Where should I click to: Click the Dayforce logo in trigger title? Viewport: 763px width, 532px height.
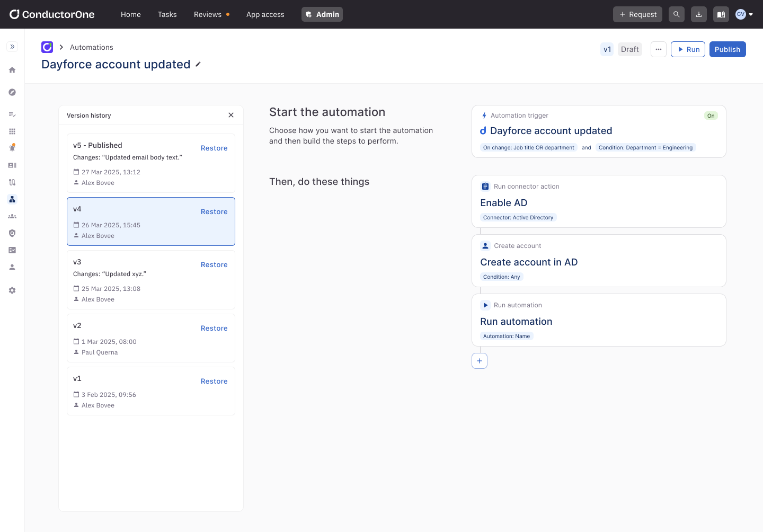pyautogui.click(x=483, y=131)
